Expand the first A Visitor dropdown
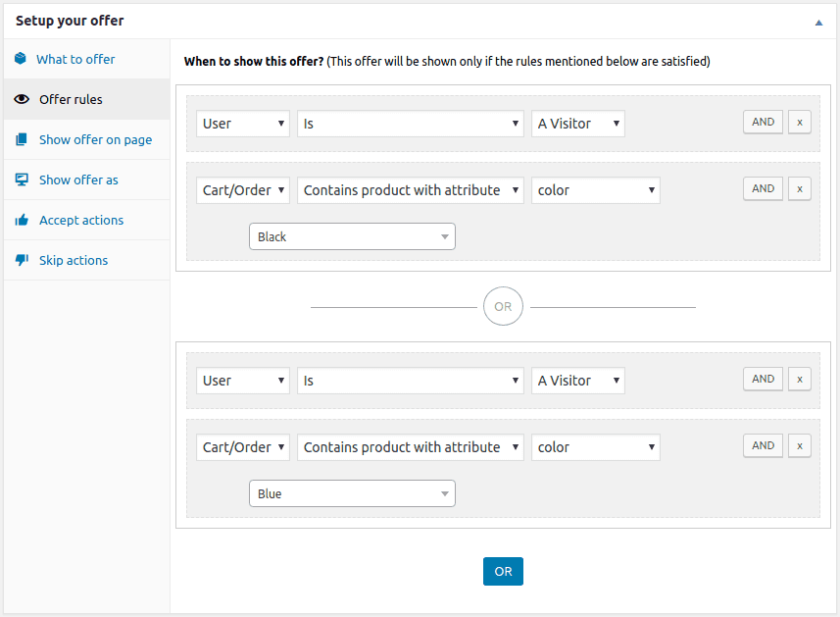 click(x=578, y=124)
